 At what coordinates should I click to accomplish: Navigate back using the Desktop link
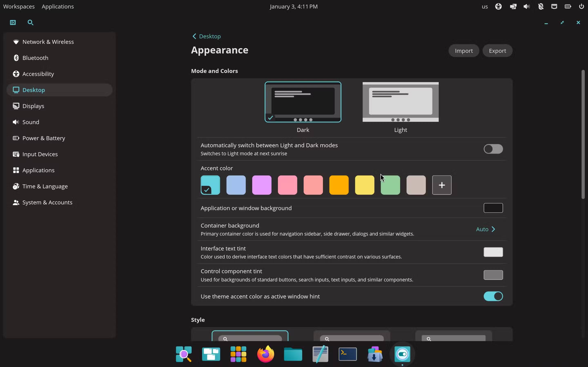[x=207, y=36]
